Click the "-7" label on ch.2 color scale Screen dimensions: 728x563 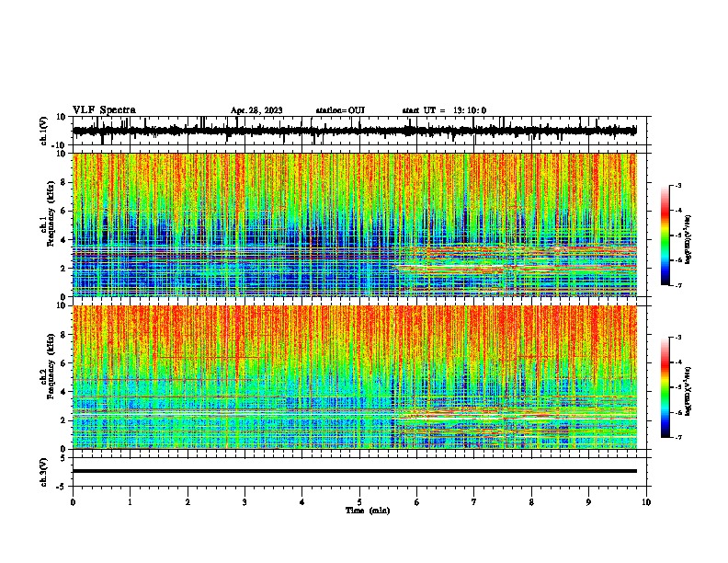coord(678,437)
